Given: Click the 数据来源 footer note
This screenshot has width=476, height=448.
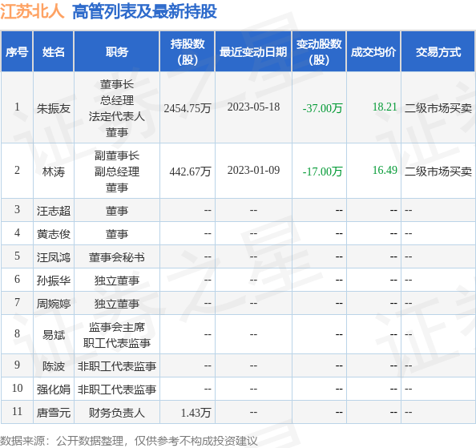Looking at the screenshot, I should click(129, 441).
